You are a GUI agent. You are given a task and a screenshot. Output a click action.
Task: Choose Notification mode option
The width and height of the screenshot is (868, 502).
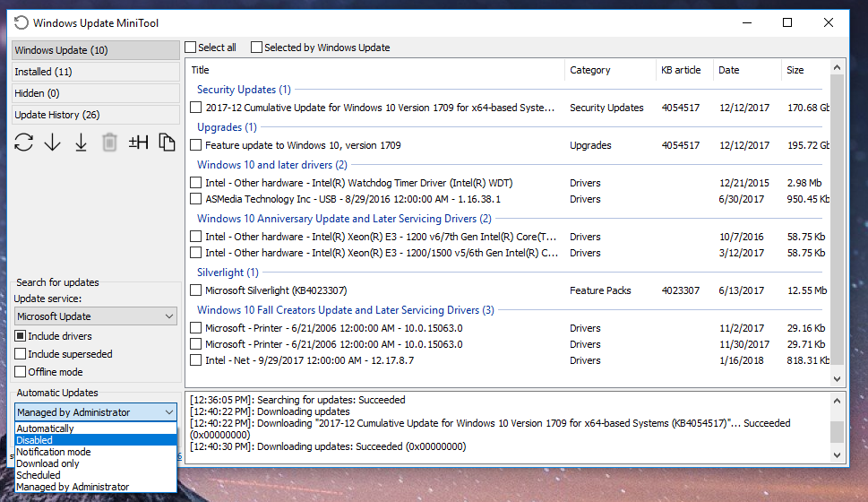95,452
